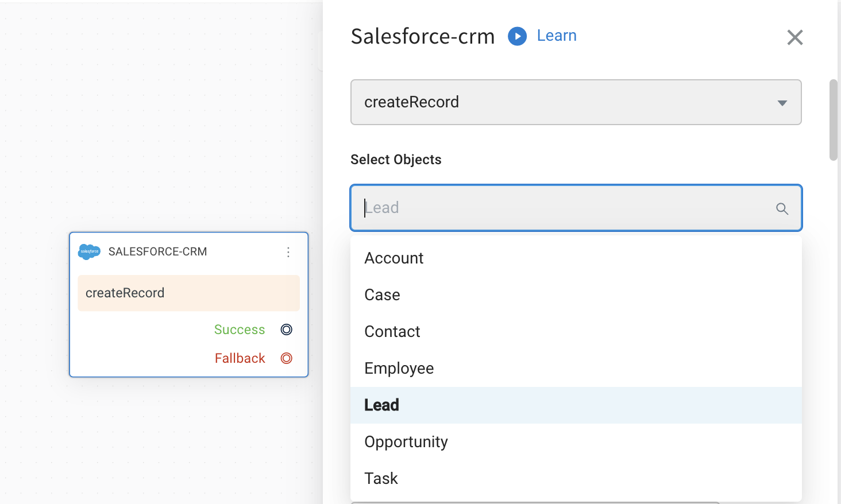This screenshot has width=841, height=504.
Task: Click the SALESFORCE-CRM node title
Action: [x=157, y=251]
